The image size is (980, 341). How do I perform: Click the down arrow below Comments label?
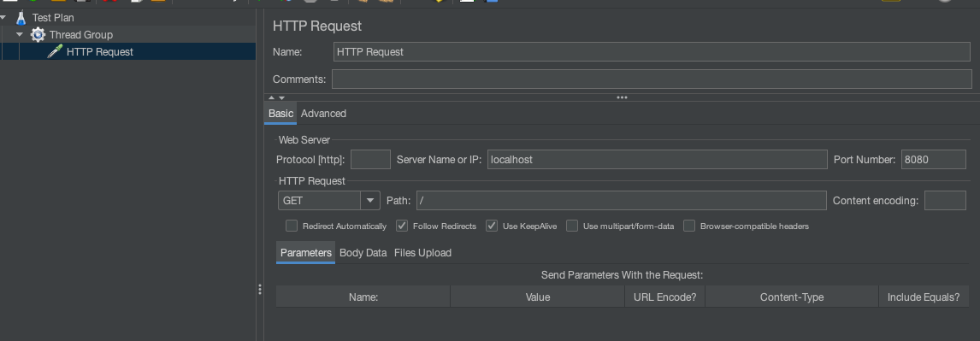tap(282, 97)
